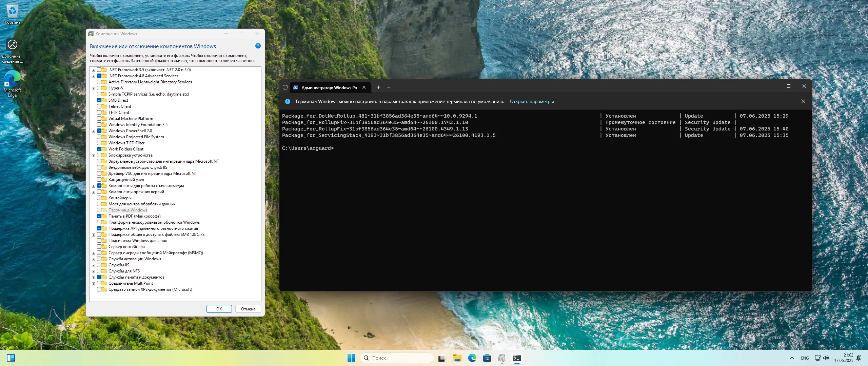Open Microsoft Store from taskbar
The width and height of the screenshot is (868, 366).
pyautogui.click(x=487, y=358)
